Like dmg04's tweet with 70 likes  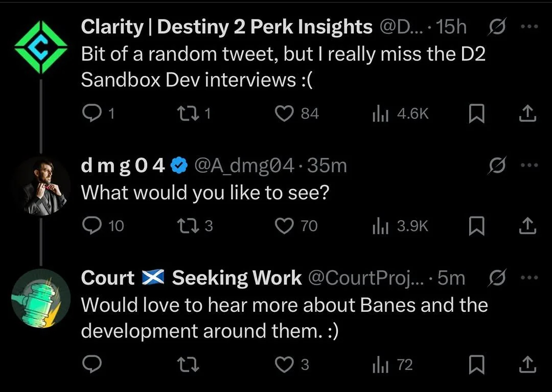tap(284, 225)
